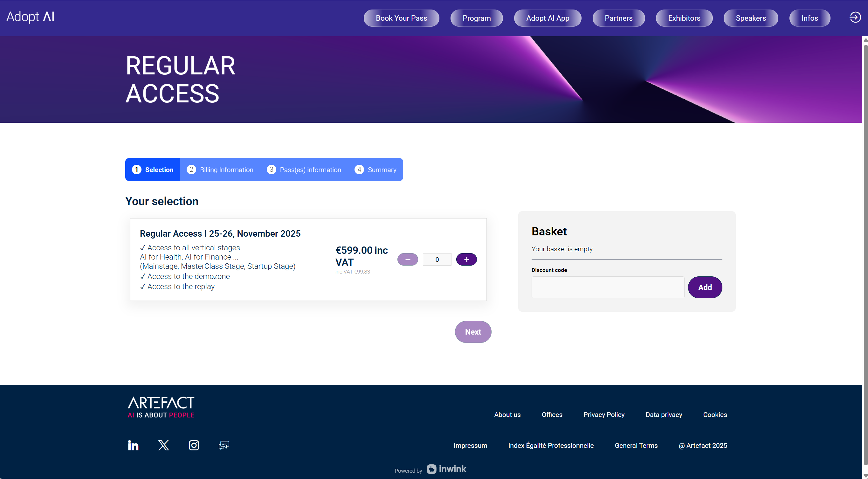This screenshot has width=868, height=479.
Task: Click the inwink logo in footer
Action: click(446, 469)
